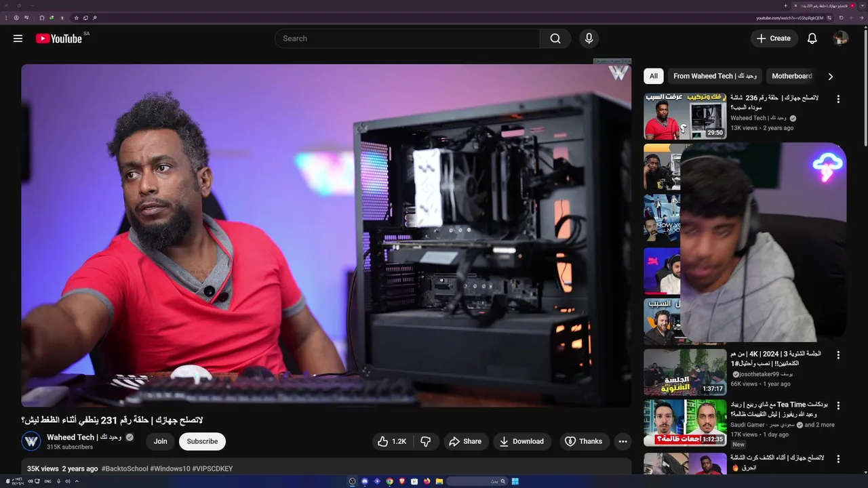Open episode 236 video thumbnail
868x488 pixels.
685,116
